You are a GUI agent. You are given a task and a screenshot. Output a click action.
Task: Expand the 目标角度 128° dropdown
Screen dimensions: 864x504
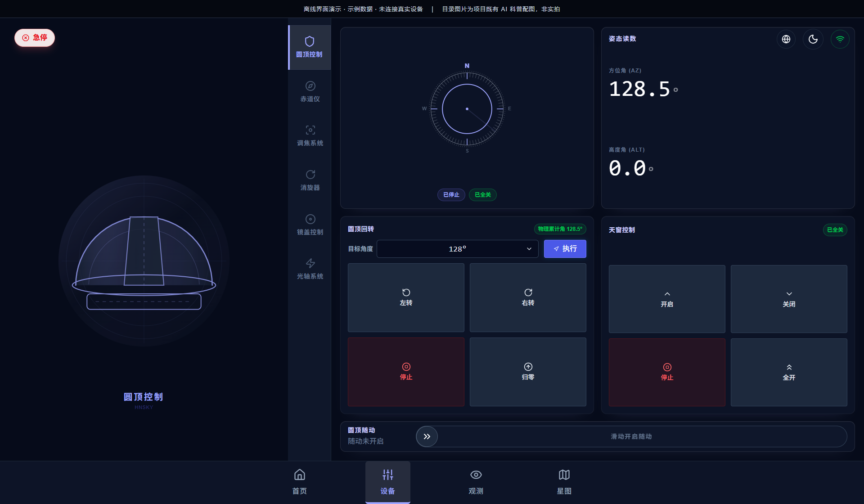(x=458, y=249)
